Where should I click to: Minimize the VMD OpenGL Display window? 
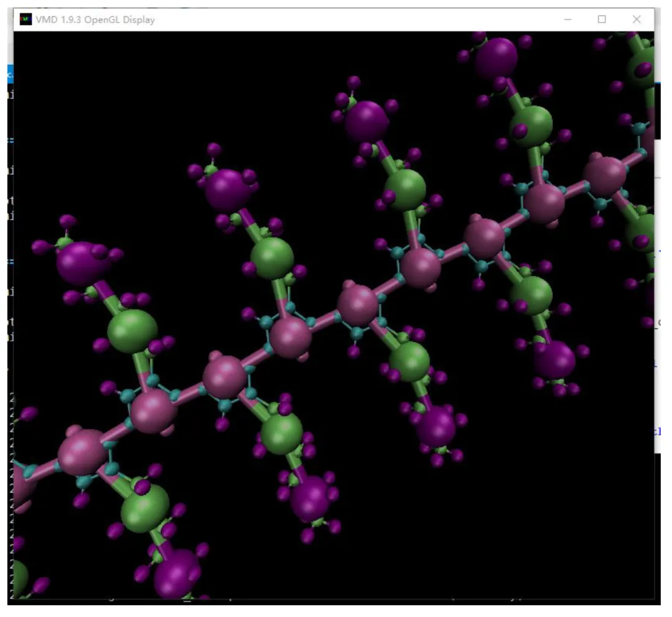coord(567,19)
